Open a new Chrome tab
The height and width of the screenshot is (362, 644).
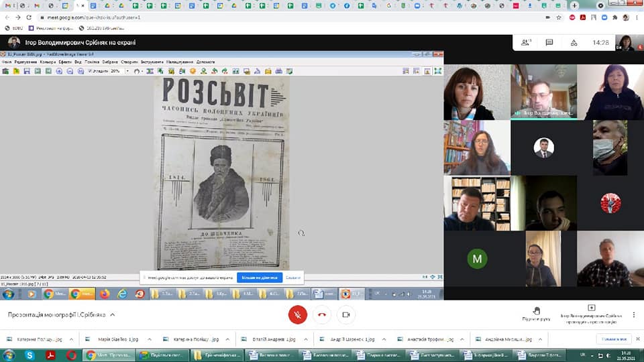(x=574, y=5)
